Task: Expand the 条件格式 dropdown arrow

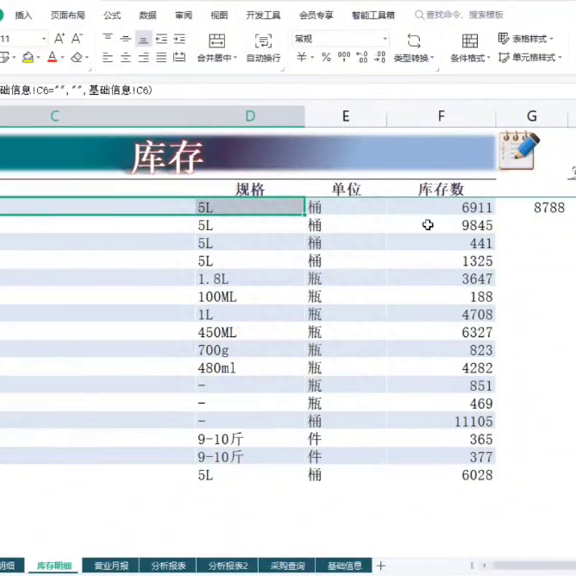Action: tap(489, 58)
